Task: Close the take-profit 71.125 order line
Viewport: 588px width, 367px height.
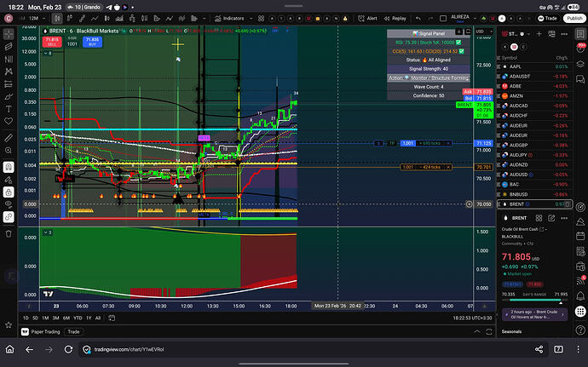Action: (x=448, y=143)
